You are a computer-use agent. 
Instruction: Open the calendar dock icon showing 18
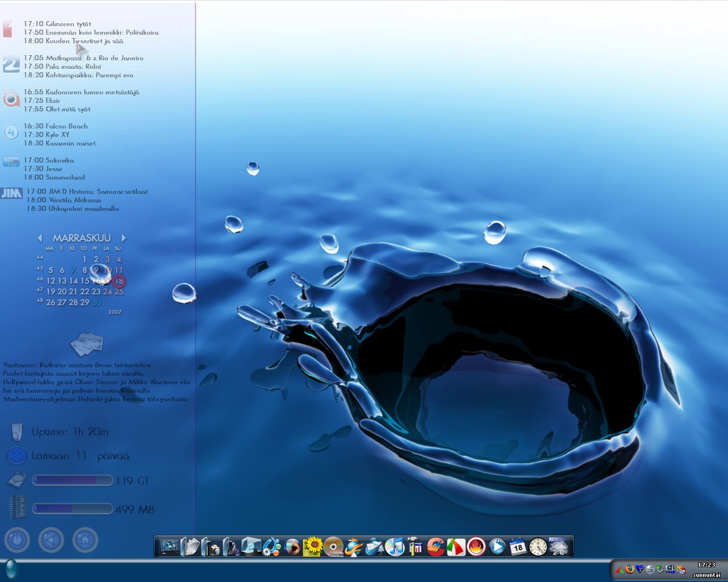[518, 547]
